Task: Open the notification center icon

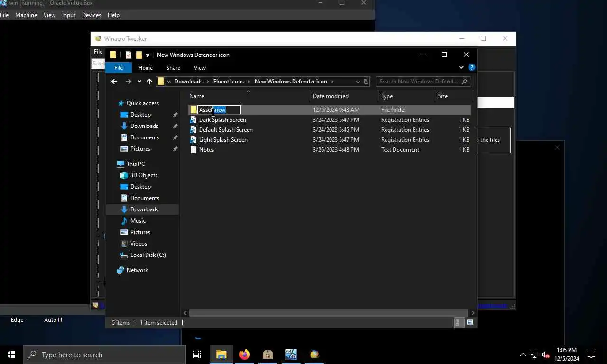Action: coord(591,355)
